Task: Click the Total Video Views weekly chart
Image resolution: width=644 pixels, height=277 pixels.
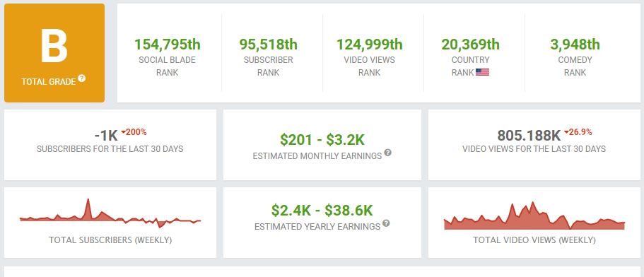Action: tap(534, 216)
